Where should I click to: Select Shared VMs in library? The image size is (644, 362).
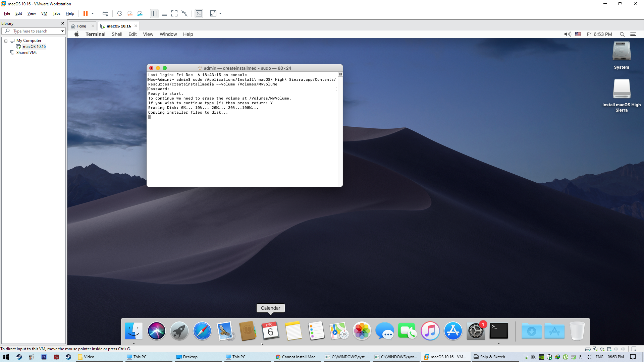pyautogui.click(x=26, y=53)
